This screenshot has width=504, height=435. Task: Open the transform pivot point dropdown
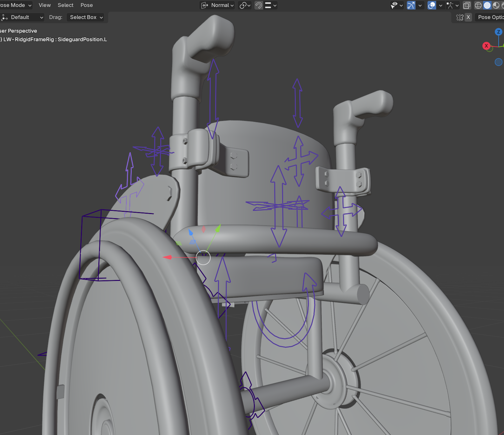pos(245,5)
